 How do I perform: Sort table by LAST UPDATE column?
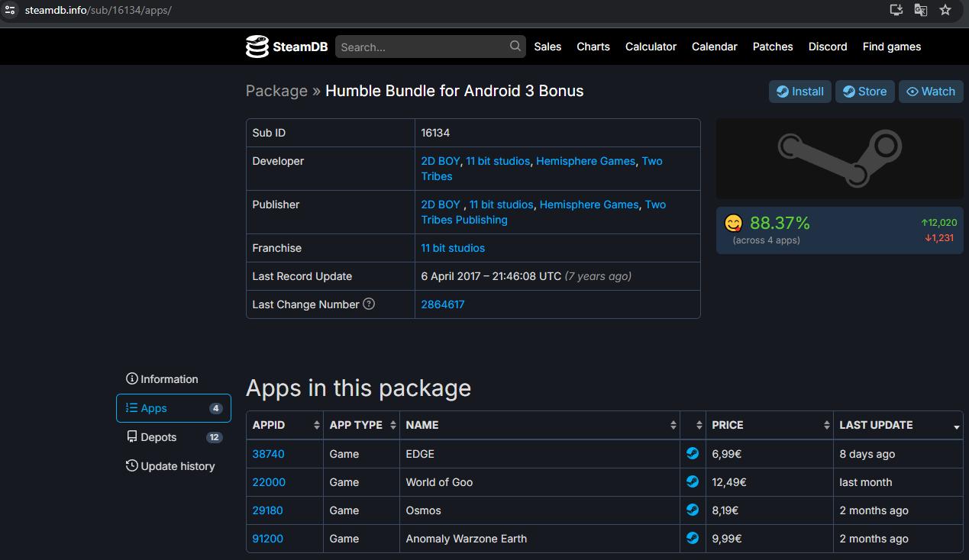[897, 425]
